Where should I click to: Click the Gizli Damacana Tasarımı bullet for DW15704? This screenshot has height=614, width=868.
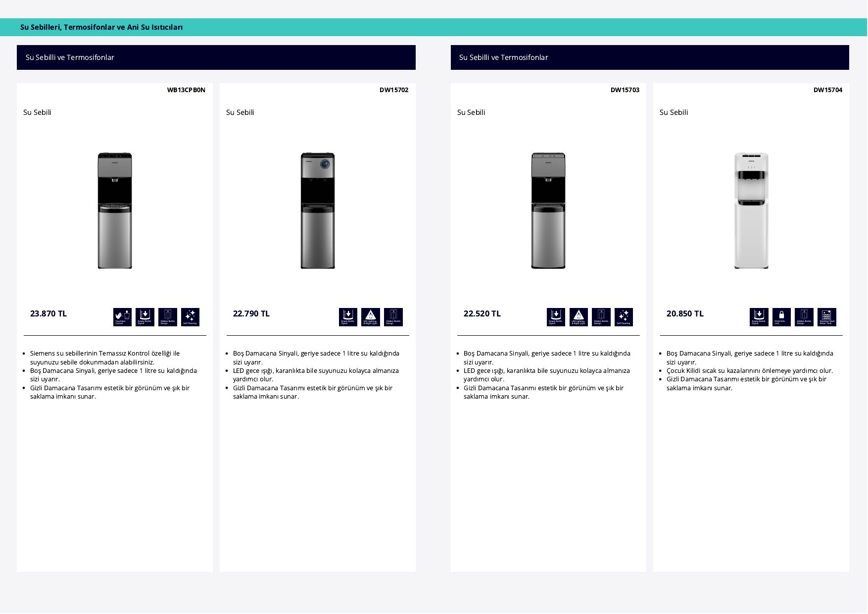746,384
